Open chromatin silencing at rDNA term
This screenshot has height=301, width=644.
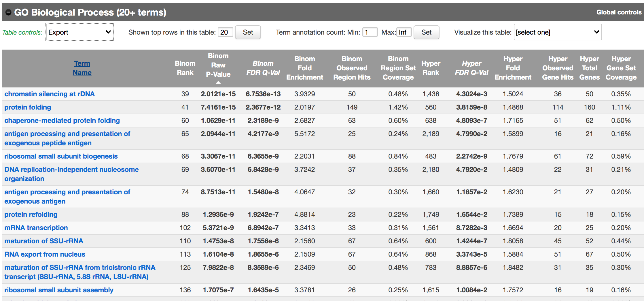pyautogui.click(x=50, y=94)
